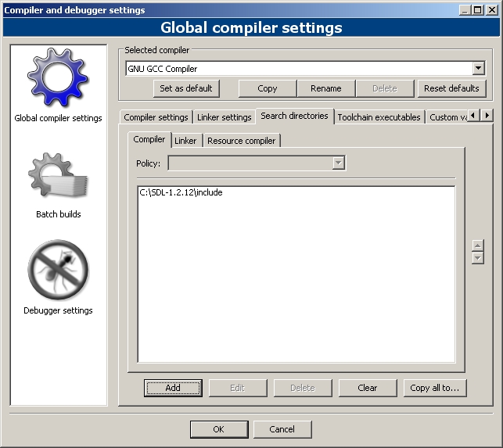The width and height of the screenshot is (503, 448).
Task: Click the Batch builds label
Action: 59,214
